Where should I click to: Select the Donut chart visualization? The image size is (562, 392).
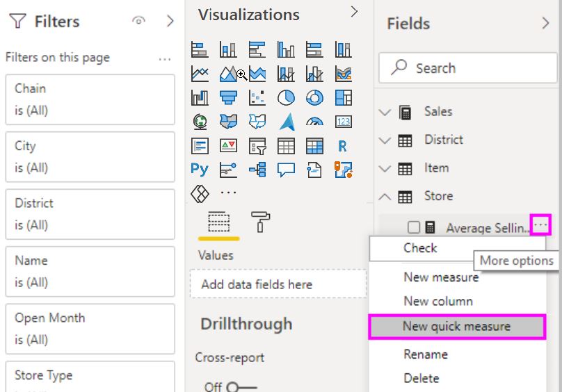[314, 97]
